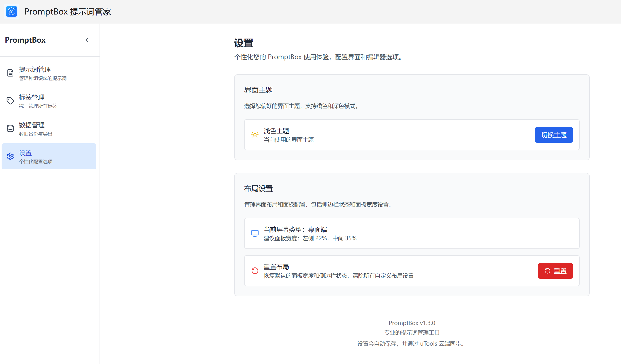Click the 当前屏幕类型 info card
621x364 pixels.
[412, 233]
